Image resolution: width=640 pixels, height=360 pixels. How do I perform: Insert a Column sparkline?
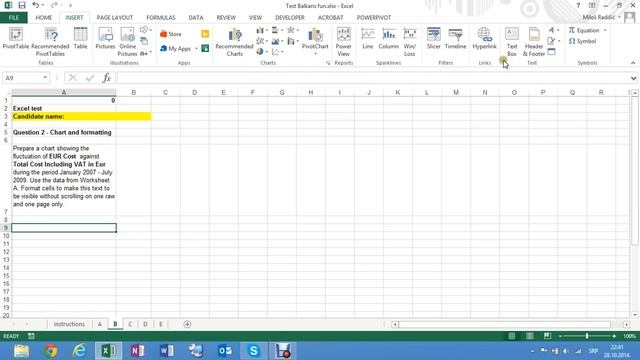point(389,38)
